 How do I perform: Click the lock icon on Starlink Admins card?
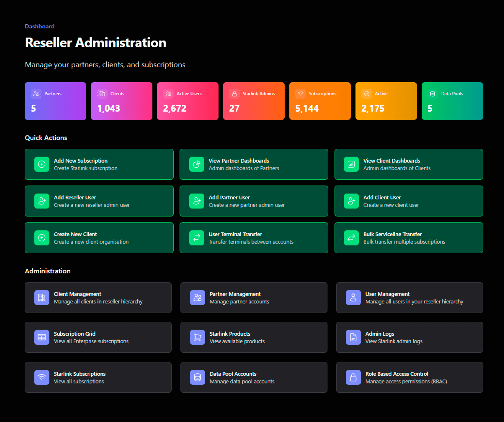[x=234, y=94]
